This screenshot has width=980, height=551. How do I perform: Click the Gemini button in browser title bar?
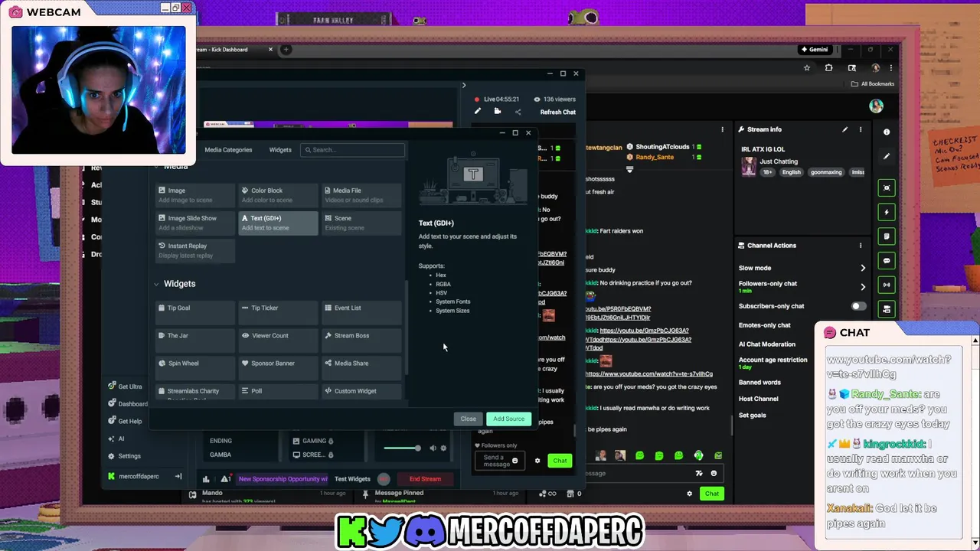click(814, 50)
